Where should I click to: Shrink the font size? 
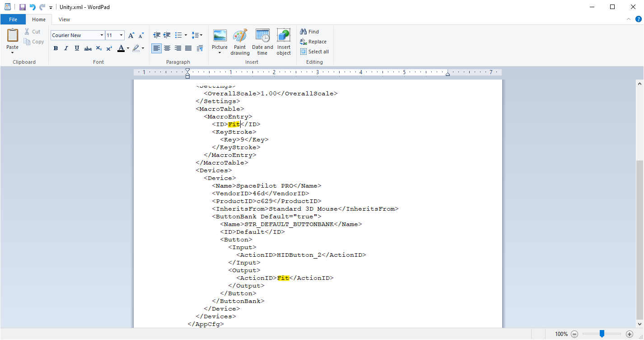click(x=141, y=35)
